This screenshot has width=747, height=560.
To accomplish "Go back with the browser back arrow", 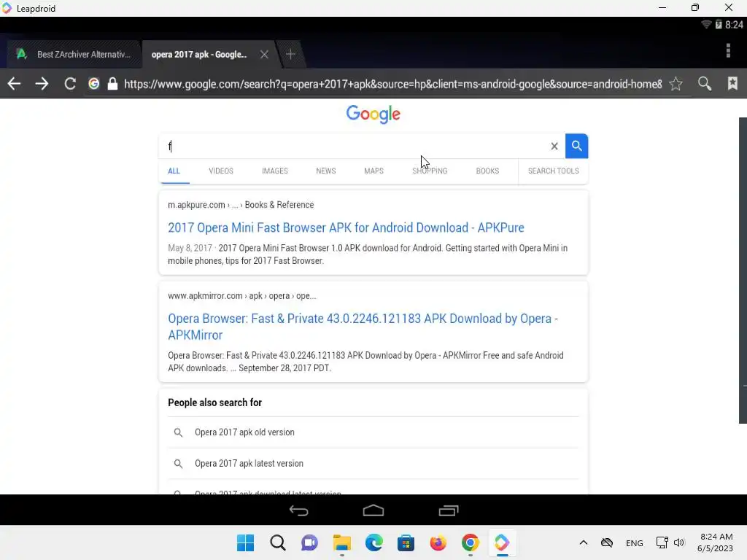I will click(x=15, y=84).
